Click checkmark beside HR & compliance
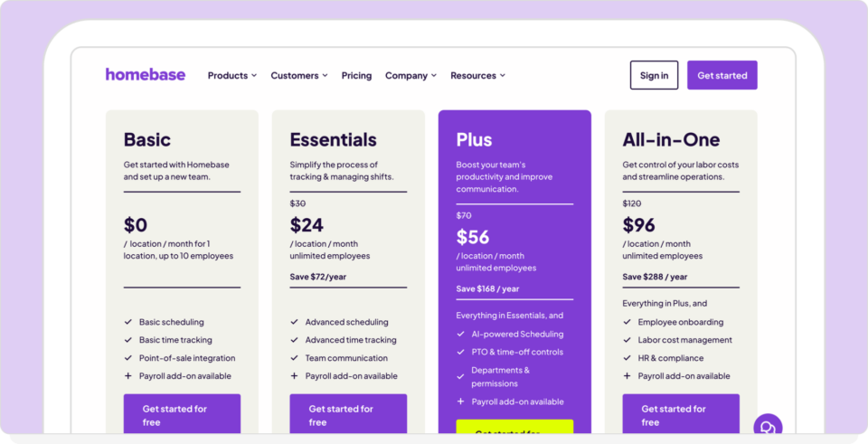This screenshot has width=868, height=444. coord(627,358)
